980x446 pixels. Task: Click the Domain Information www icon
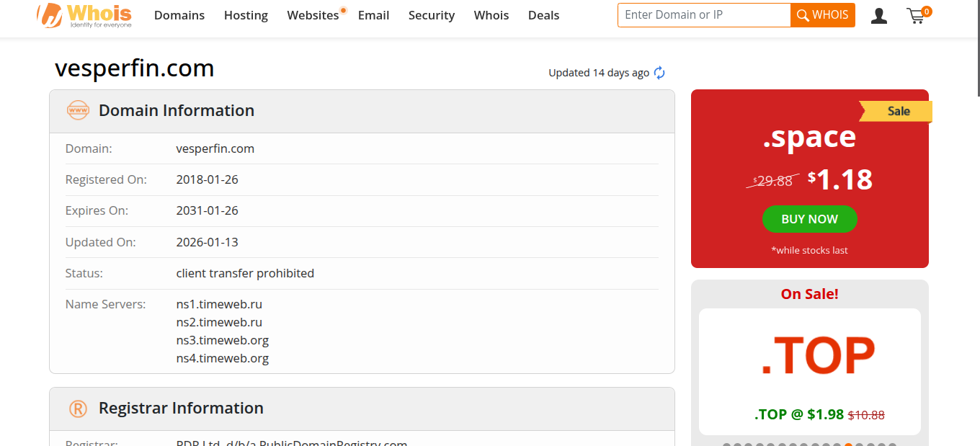(78, 110)
